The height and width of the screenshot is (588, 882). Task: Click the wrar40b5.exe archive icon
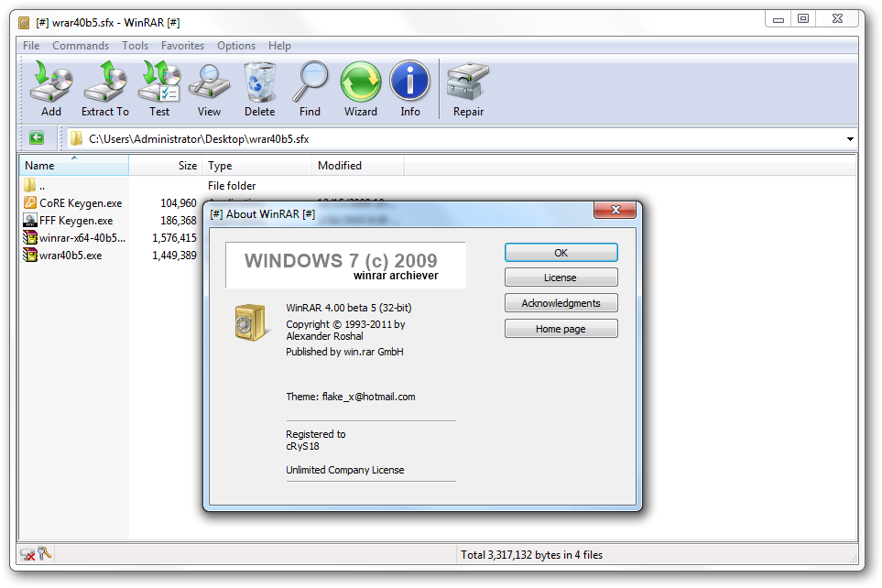pos(30,255)
